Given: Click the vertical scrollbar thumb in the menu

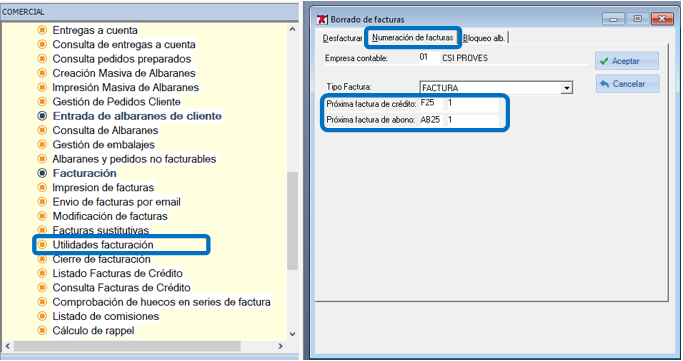Looking at the screenshot, I should click(292, 221).
